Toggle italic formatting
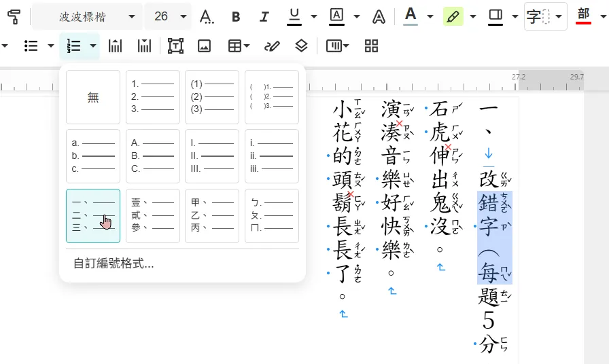Image resolution: width=609 pixels, height=364 pixels. click(264, 17)
